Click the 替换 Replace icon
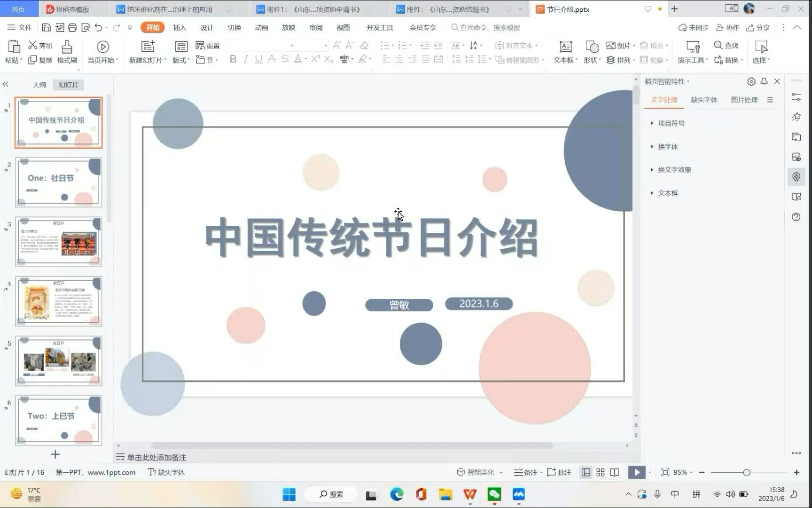 (728, 60)
